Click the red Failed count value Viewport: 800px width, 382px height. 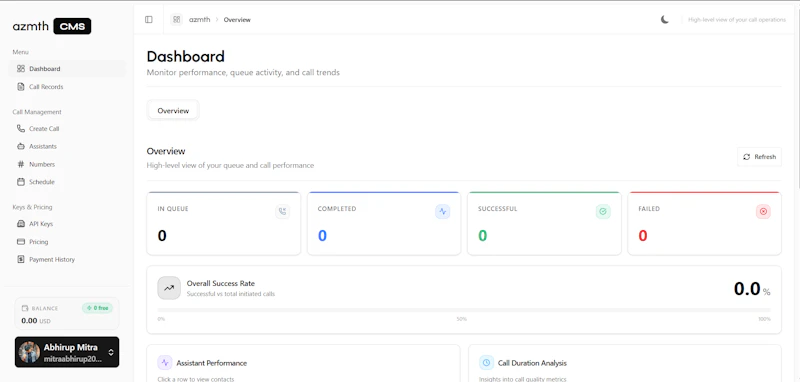[x=643, y=236]
